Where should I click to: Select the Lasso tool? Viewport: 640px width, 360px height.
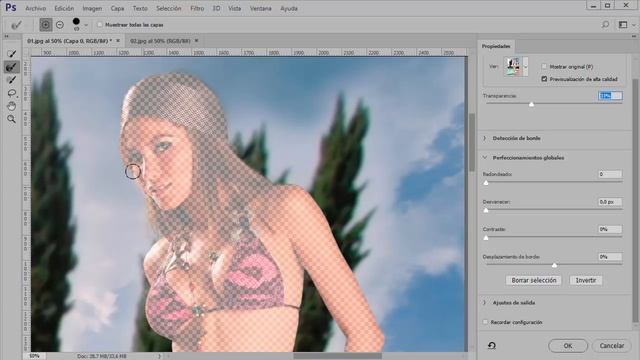point(12,93)
